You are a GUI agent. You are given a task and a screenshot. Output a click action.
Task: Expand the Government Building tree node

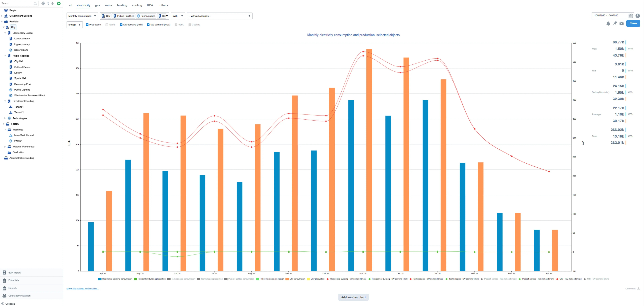pos(2,16)
